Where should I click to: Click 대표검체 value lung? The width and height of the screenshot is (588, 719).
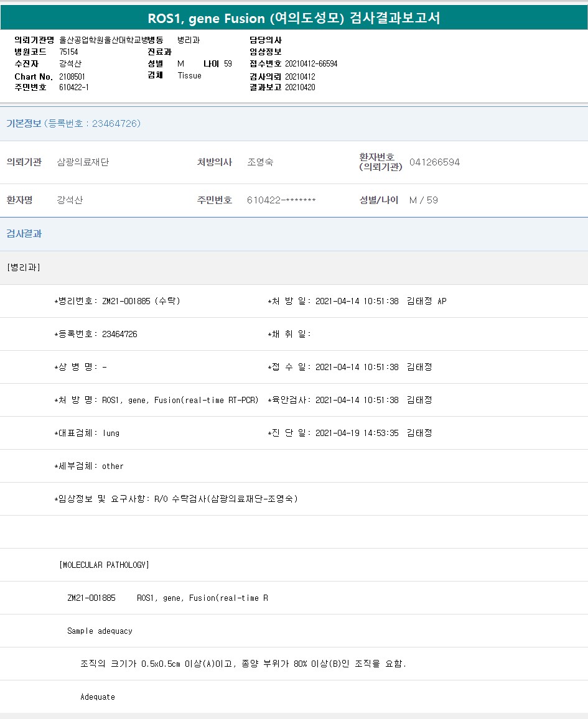coord(111,433)
